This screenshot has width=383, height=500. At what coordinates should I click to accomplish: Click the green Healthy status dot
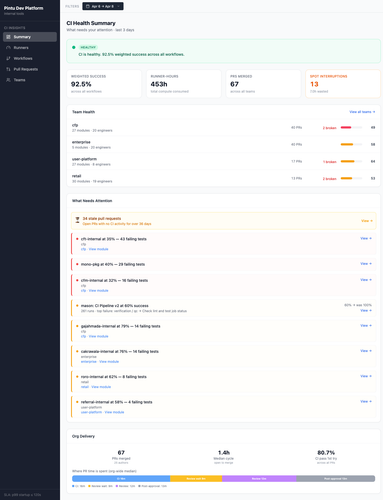(x=74, y=47)
